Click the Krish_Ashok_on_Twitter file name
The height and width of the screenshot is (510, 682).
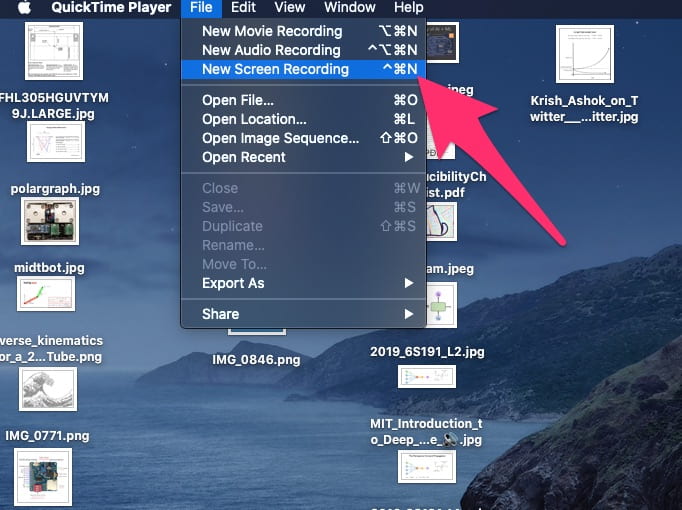584,109
